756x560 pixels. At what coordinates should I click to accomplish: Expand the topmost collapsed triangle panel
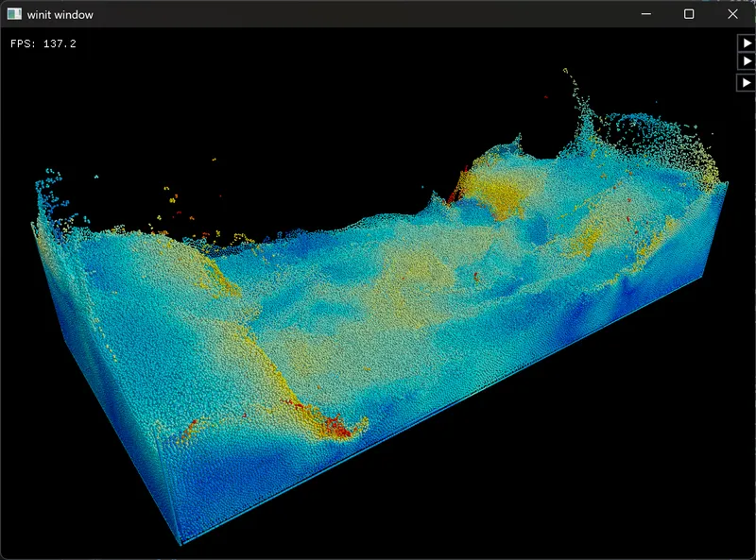(x=747, y=42)
